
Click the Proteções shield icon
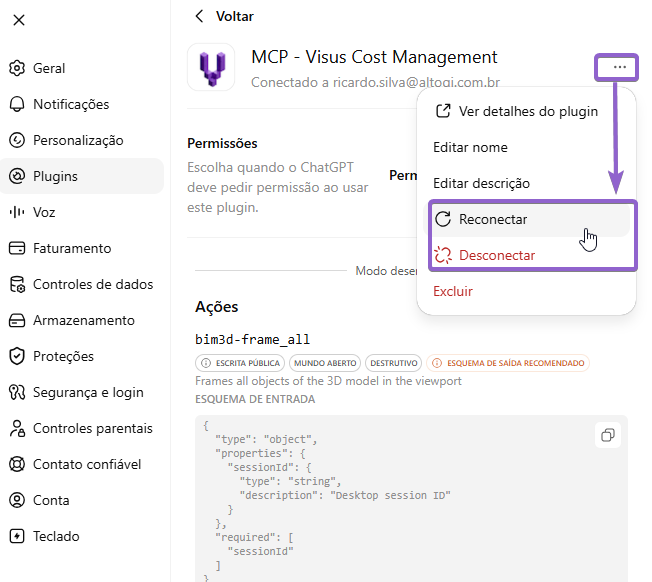pyautogui.click(x=17, y=356)
